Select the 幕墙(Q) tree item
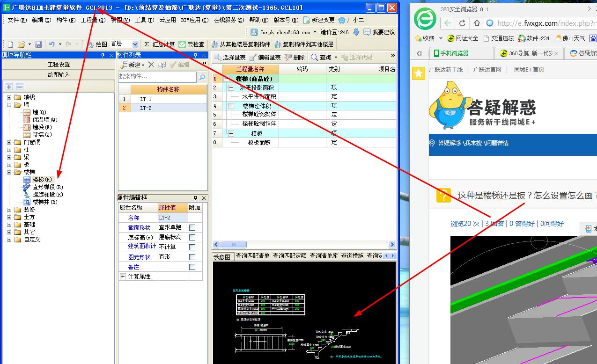Screen dimensions: 597x364 click(x=42, y=135)
